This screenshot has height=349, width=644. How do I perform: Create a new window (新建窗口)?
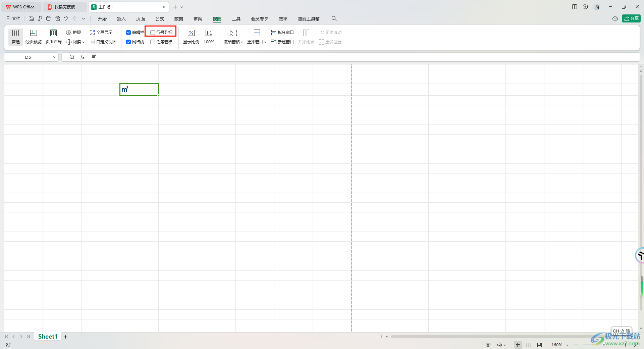(x=282, y=42)
